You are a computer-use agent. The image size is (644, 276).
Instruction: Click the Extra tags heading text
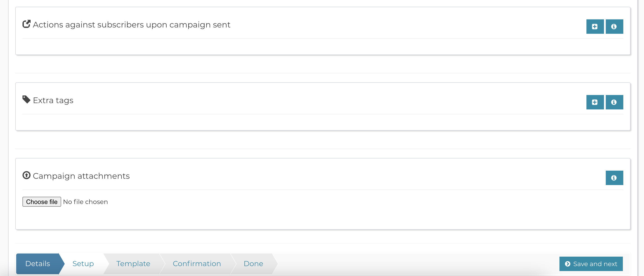click(53, 100)
